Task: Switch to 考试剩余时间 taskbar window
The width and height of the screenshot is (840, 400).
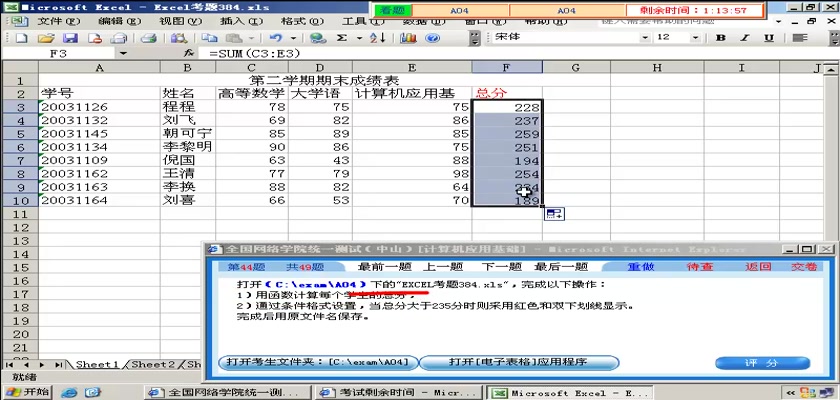Action: pyautogui.click(x=399, y=393)
